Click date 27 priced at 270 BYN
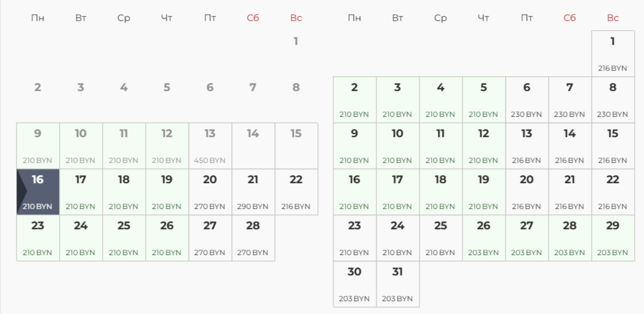 pyautogui.click(x=210, y=238)
